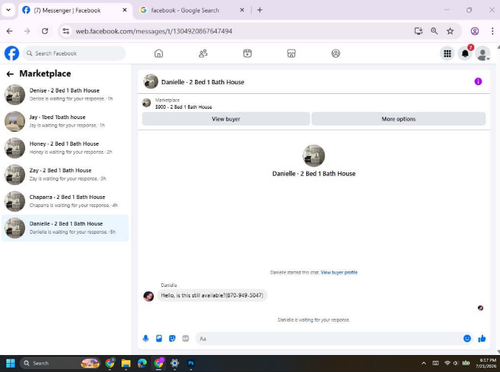This screenshot has width=500, height=372.
Task: Click the Windows taskbar Search box
Action: pos(60,363)
